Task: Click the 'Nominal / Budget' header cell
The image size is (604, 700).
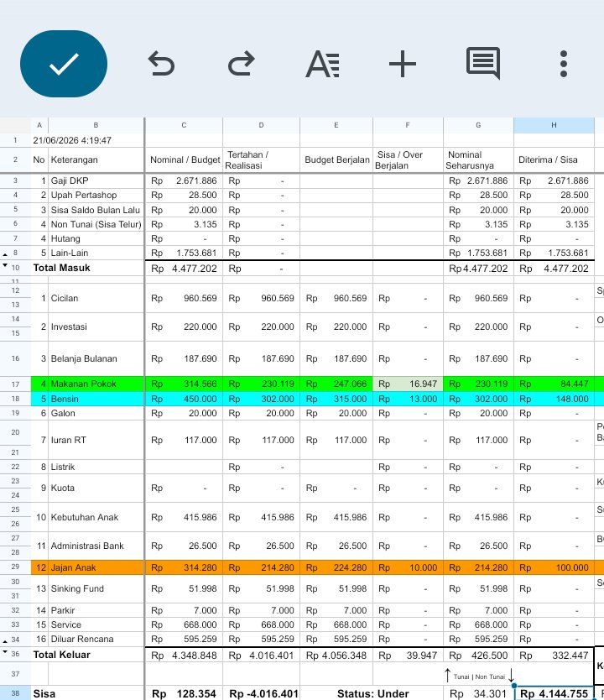Action: pyautogui.click(x=184, y=159)
